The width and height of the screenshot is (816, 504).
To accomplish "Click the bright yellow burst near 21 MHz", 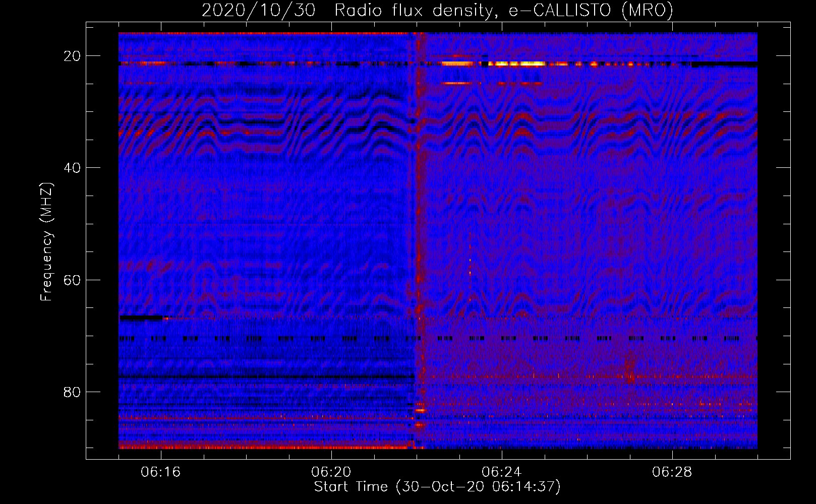I will (517, 64).
